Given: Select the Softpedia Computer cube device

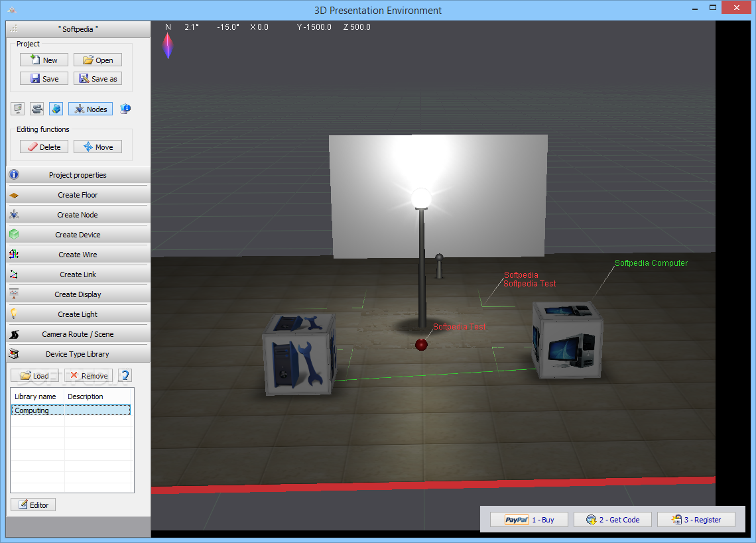Looking at the screenshot, I should (x=568, y=339).
